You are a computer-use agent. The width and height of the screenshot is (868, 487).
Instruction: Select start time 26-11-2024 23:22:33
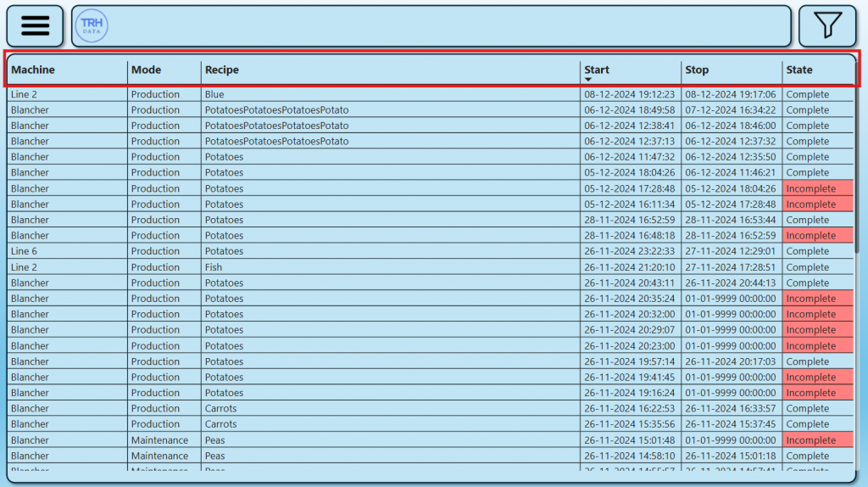click(630, 251)
